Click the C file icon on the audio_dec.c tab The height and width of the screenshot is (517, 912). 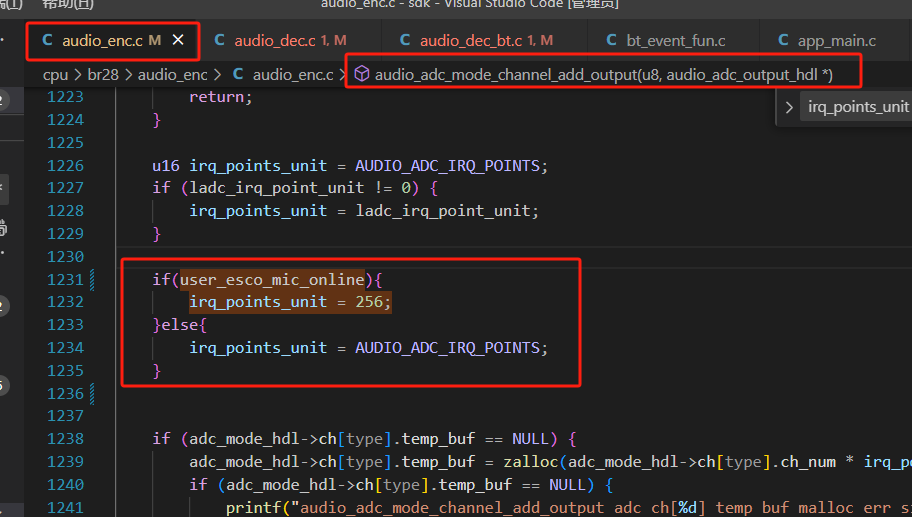(x=219, y=40)
